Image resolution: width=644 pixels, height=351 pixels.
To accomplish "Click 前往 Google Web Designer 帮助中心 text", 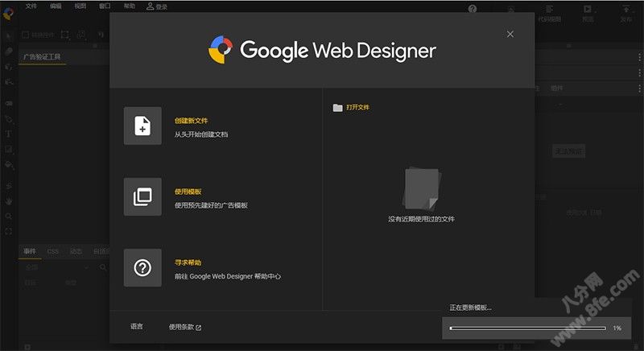I will pyautogui.click(x=228, y=276).
